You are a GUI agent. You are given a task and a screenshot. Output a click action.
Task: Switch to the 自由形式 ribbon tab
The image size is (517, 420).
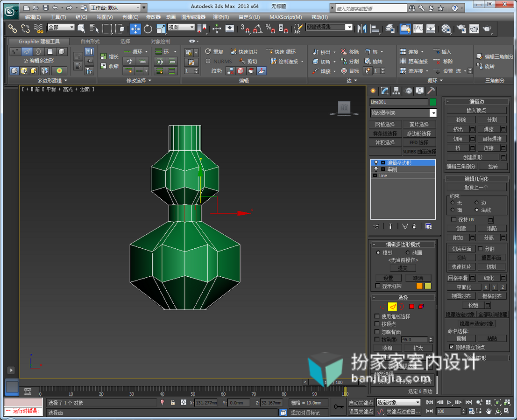tap(90, 42)
